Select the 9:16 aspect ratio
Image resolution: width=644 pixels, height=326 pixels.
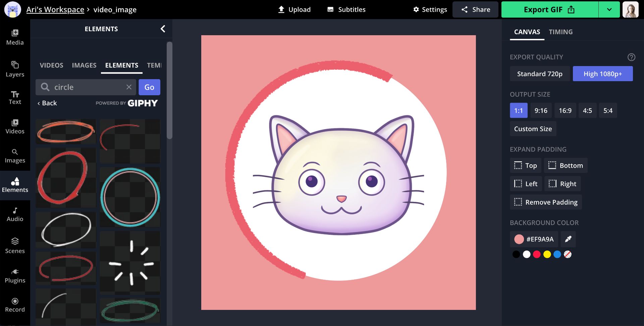(541, 111)
